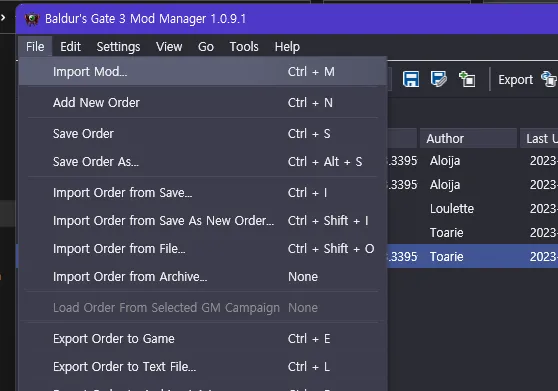
Task: Click the Export to Game toolbar icon
Action: pos(549,79)
